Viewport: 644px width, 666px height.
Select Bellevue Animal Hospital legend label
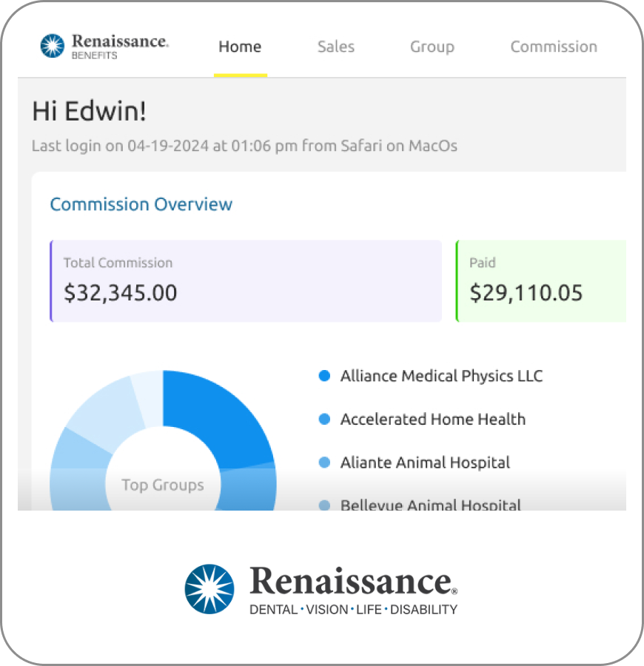coord(431,505)
